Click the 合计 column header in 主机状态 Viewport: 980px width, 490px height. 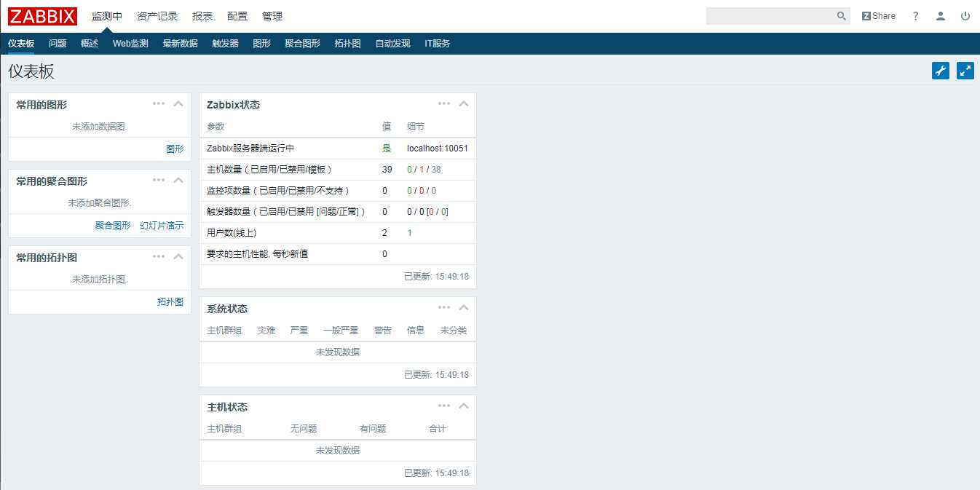click(438, 429)
